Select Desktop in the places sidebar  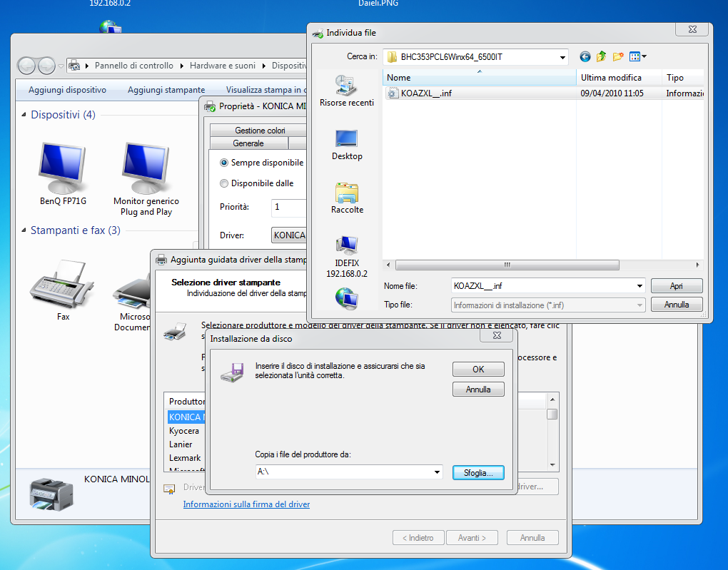pyautogui.click(x=347, y=144)
